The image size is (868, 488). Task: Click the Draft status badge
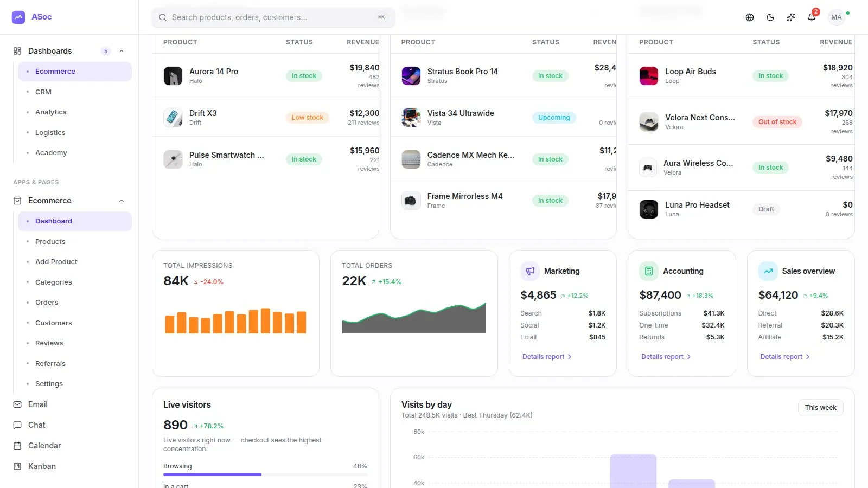pos(766,209)
